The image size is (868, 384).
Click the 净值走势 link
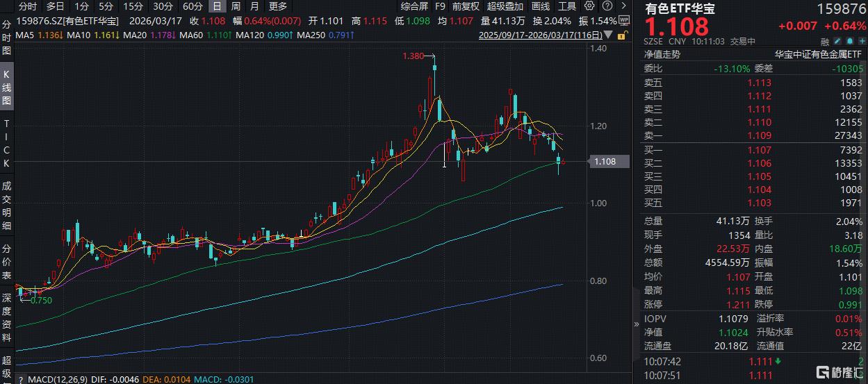662,53
